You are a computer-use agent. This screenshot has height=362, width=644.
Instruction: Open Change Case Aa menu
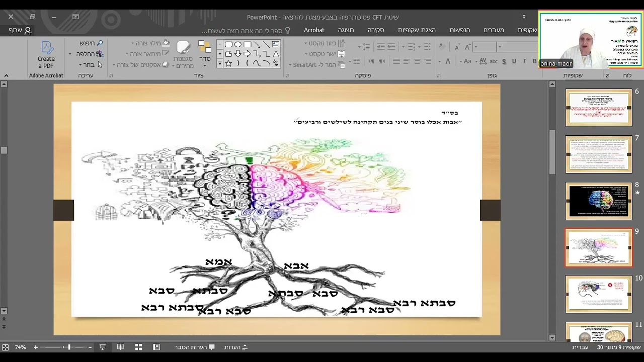(465, 61)
